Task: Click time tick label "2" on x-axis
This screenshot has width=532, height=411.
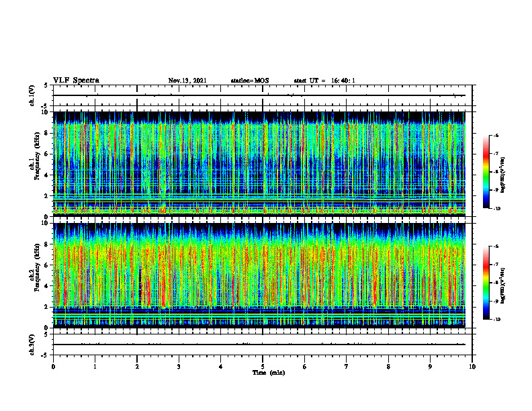Action: click(x=137, y=367)
